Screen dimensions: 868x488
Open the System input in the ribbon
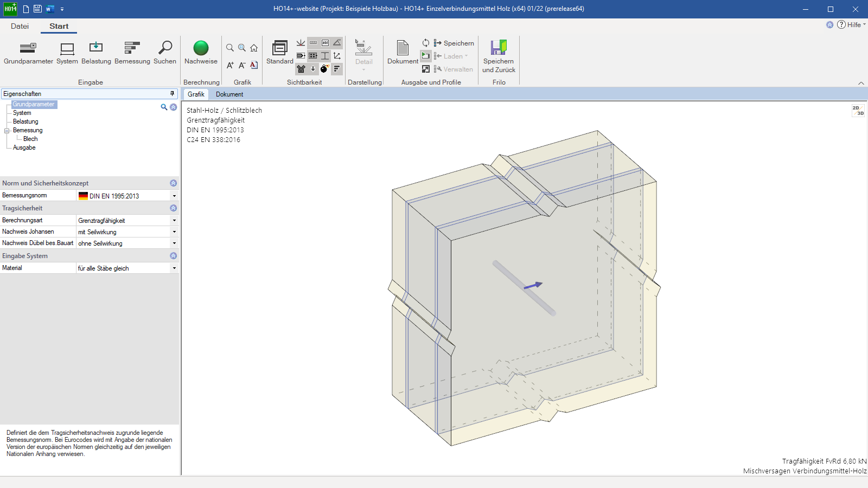[67, 53]
